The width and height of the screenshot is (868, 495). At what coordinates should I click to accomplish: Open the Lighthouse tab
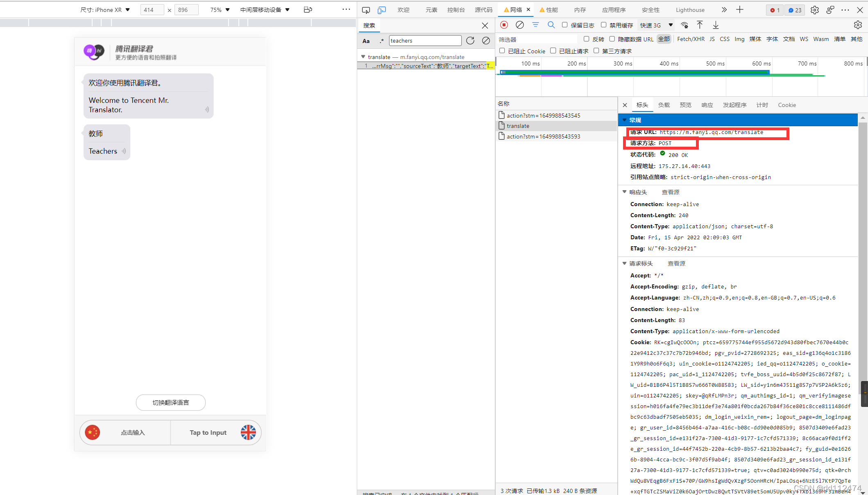[690, 10]
